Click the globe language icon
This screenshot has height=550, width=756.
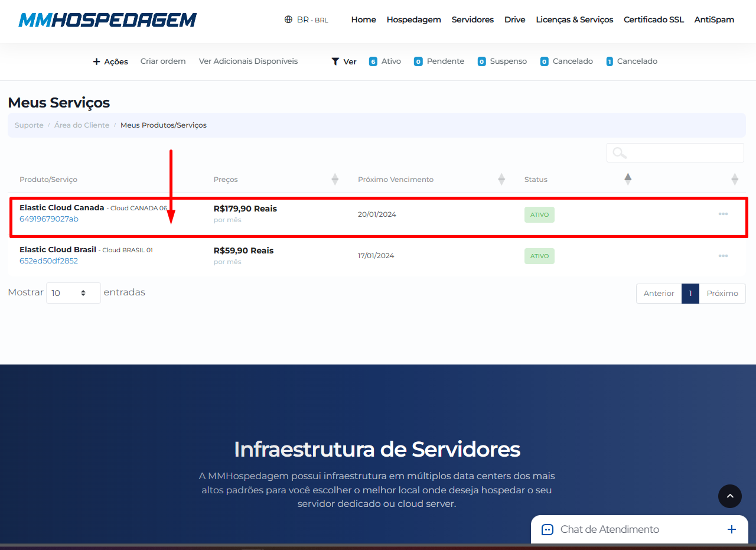coord(288,19)
